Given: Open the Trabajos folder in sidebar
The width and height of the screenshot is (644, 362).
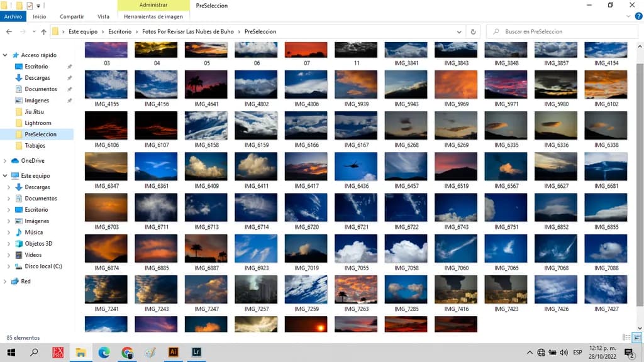Looking at the screenshot, I should (35, 146).
